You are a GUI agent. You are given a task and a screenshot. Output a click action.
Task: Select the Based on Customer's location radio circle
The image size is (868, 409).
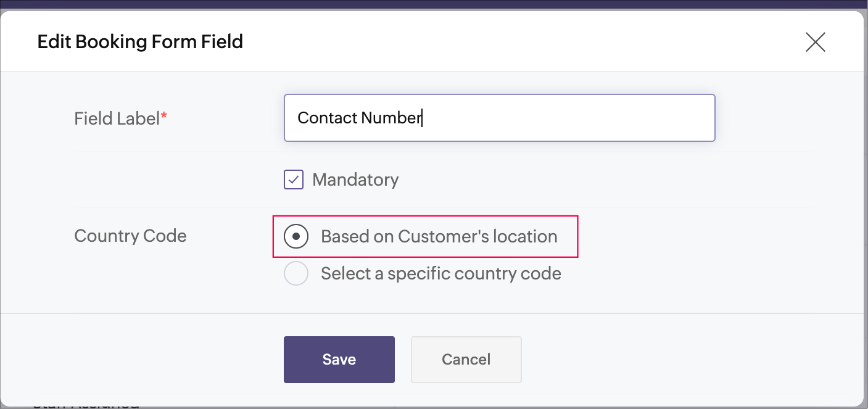pos(296,237)
